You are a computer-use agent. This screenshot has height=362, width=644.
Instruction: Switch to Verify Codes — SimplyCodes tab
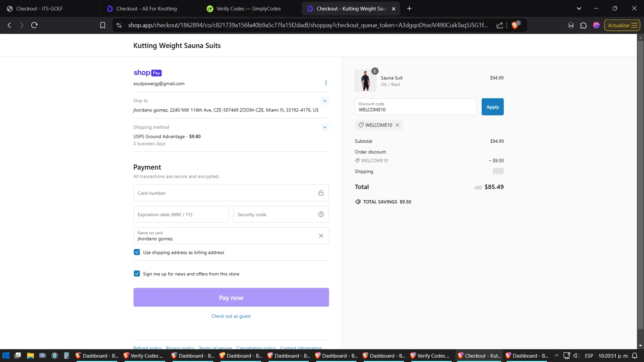(x=249, y=9)
